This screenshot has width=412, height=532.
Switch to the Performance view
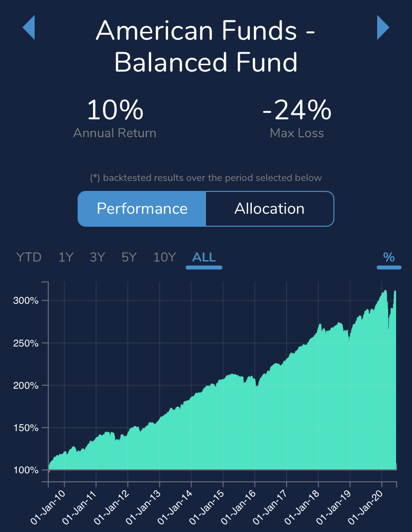click(x=142, y=209)
